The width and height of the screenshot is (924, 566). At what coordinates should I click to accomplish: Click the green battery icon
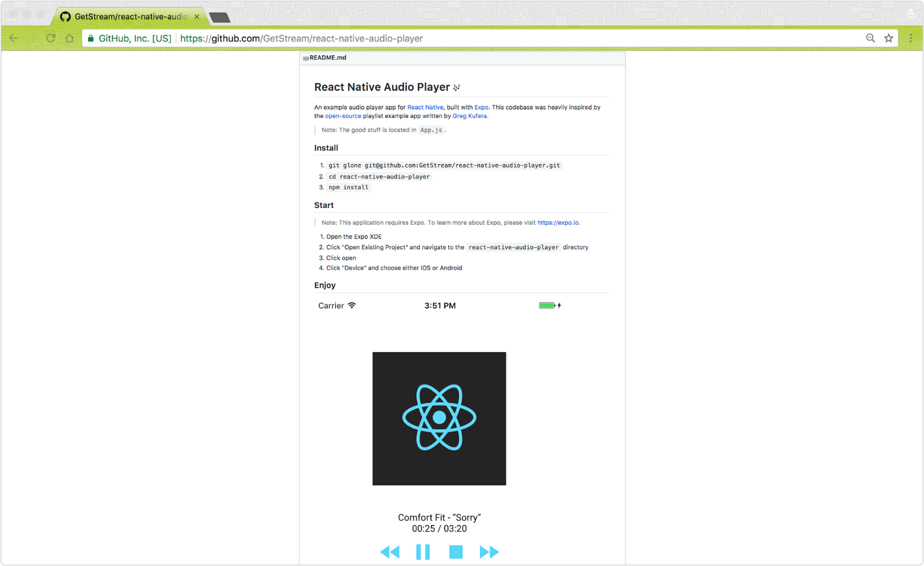(x=547, y=306)
